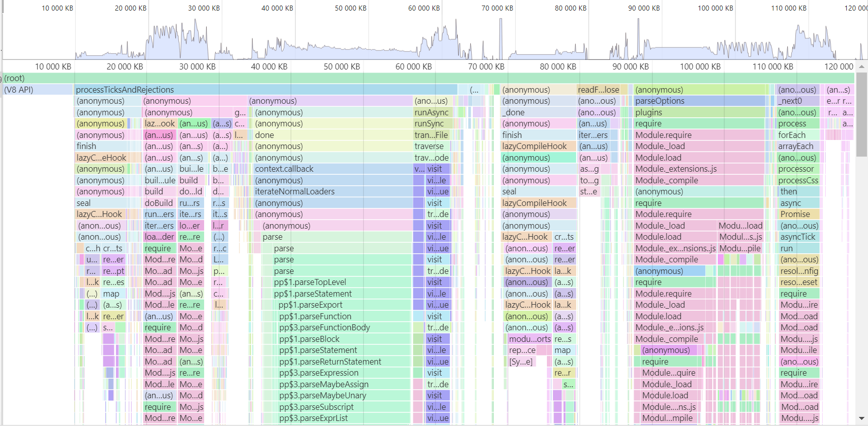Select the Module._extensions..js frame
Image resolution: width=868 pixels, height=426 pixels.
coord(699,169)
